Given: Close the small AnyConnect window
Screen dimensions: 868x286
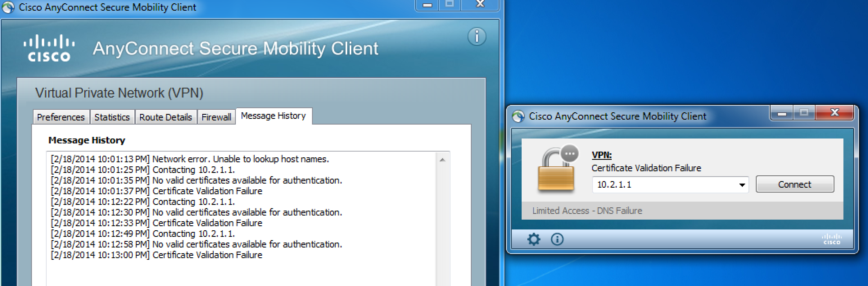Looking at the screenshot, I should [x=834, y=113].
